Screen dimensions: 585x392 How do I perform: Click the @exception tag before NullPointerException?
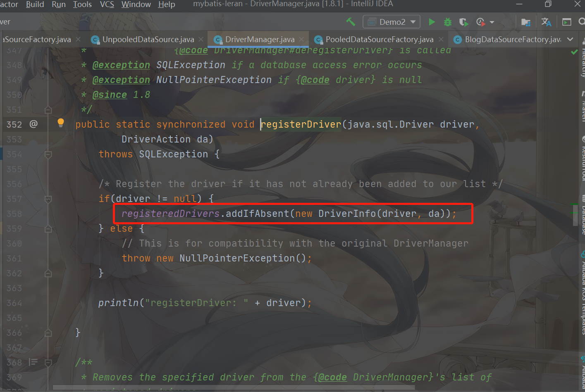(121, 80)
